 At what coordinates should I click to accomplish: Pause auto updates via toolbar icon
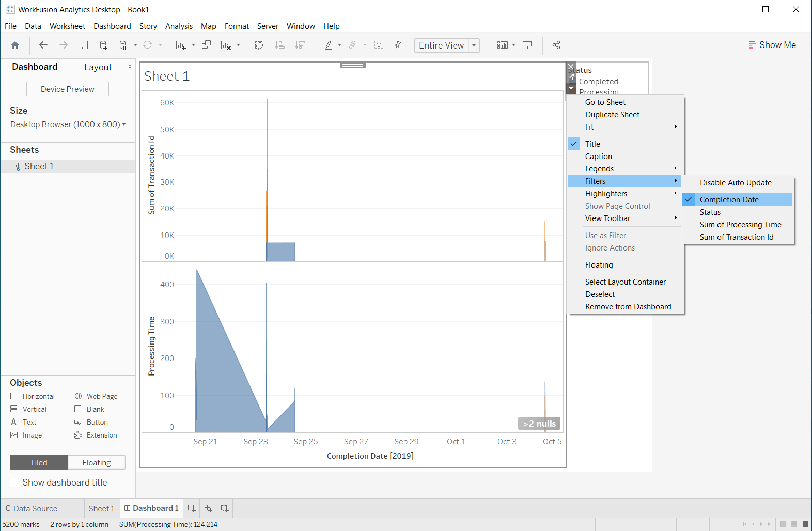pos(123,45)
